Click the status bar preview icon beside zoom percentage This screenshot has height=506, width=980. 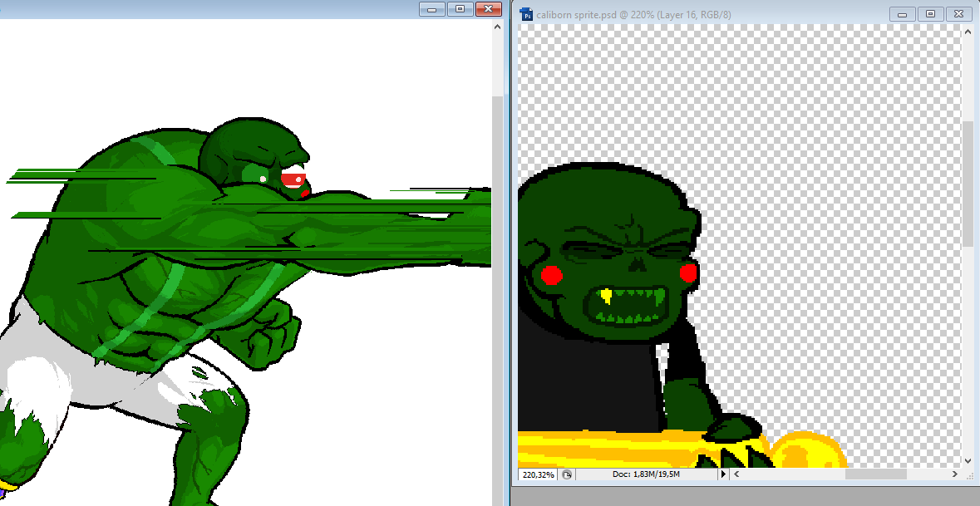[567, 474]
